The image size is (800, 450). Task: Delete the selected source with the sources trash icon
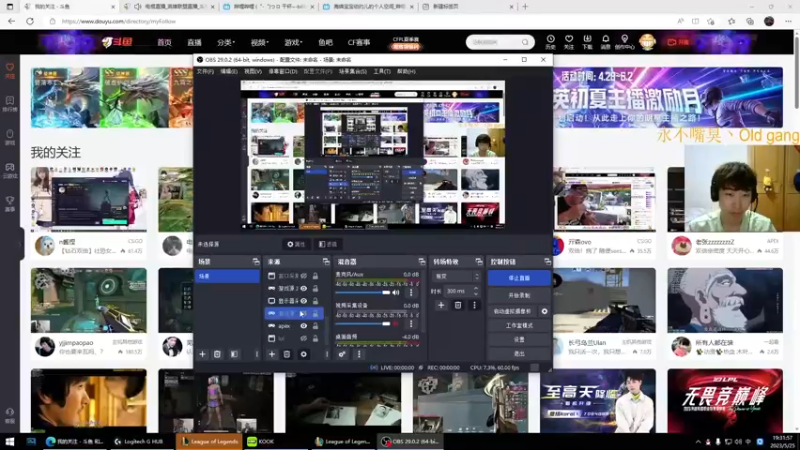(x=287, y=354)
